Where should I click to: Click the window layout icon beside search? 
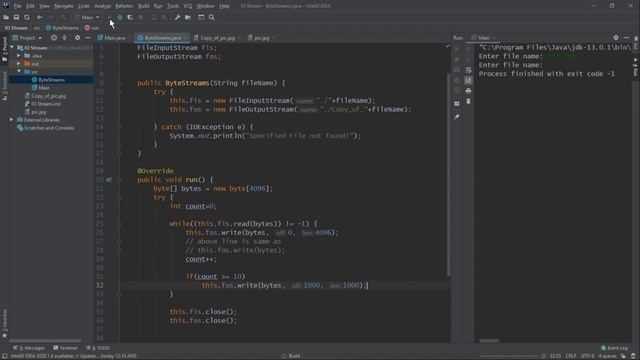(x=201, y=18)
